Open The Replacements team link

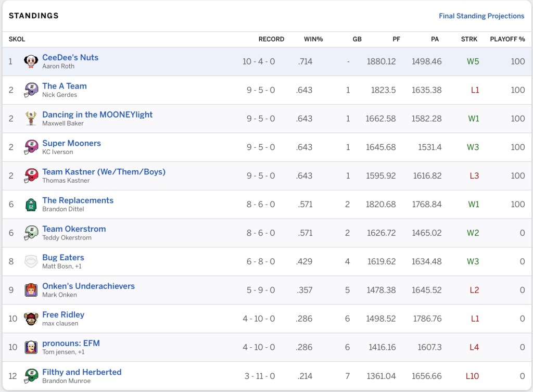coord(78,200)
